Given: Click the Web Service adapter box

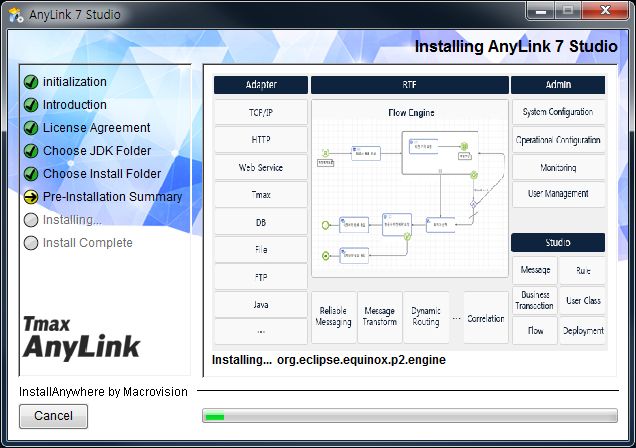Looking at the screenshot, I should click(x=261, y=167).
